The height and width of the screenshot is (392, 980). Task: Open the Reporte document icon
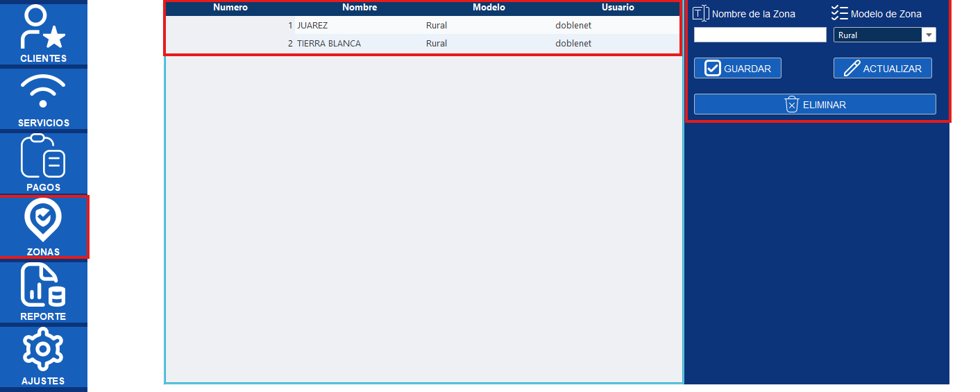point(43,285)
